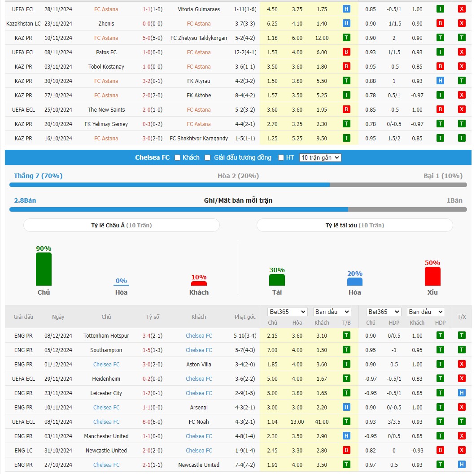Click the goals scored/conceded progress bar under 2.8Bàn
Viewport: 476px width, 474px height.
(238, 209)
